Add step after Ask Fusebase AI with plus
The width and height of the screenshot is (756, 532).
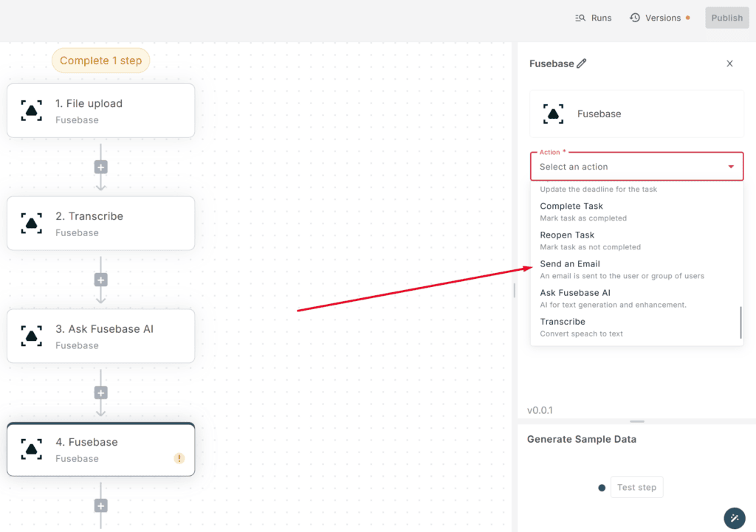pyautogui.click(x=100, y=393)
